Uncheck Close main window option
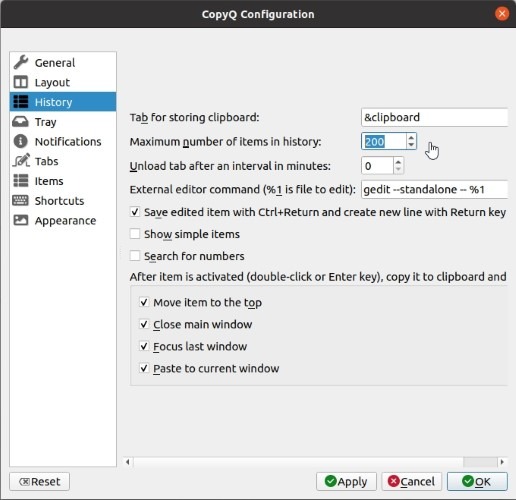516x500 pixels. [144, 324]
